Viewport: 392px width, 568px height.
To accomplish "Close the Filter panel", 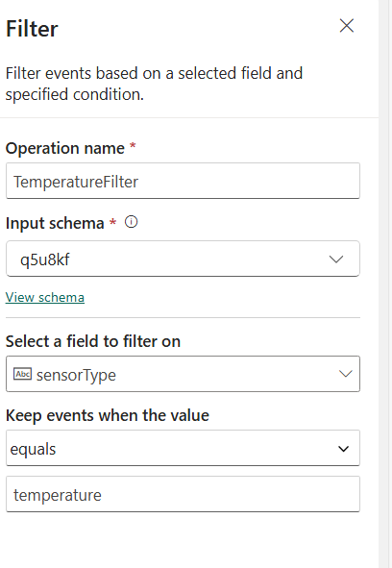I will click(346, 26).
